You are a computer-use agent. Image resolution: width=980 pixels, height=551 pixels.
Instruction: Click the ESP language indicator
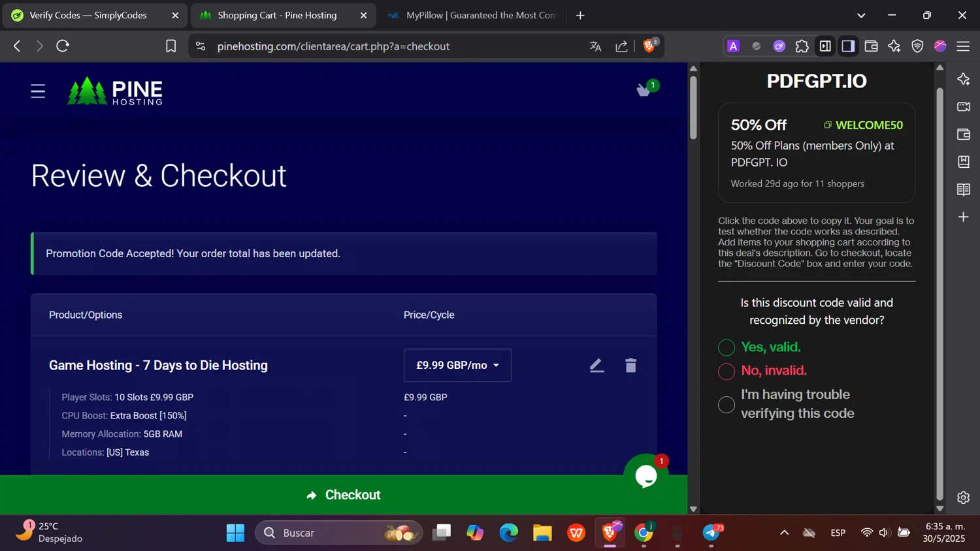838,533
